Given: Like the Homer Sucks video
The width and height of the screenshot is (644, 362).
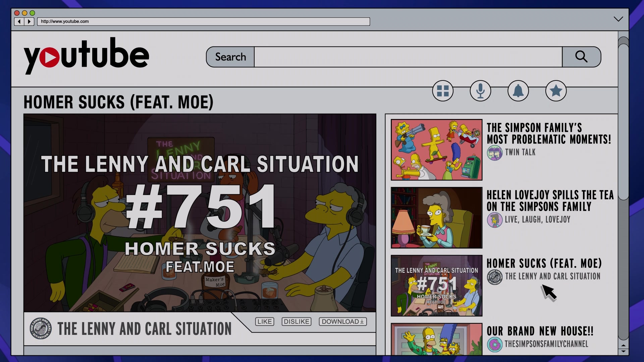Looking at the screenshot, I should click(265, 321).
